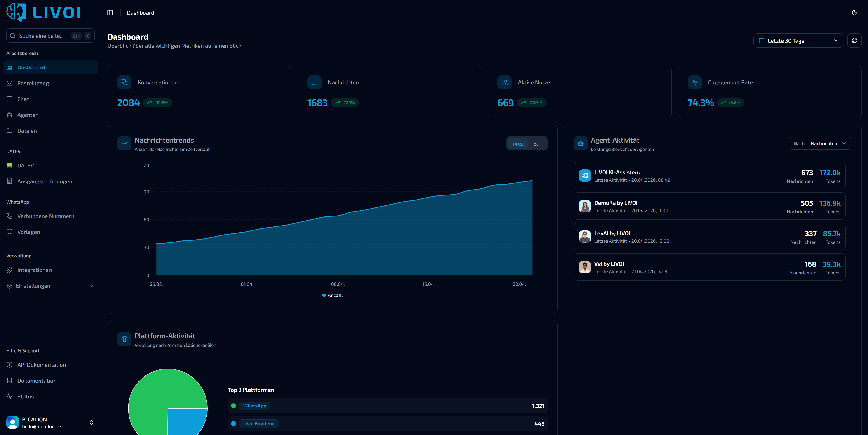Open the Agenten section

point(28,115)
